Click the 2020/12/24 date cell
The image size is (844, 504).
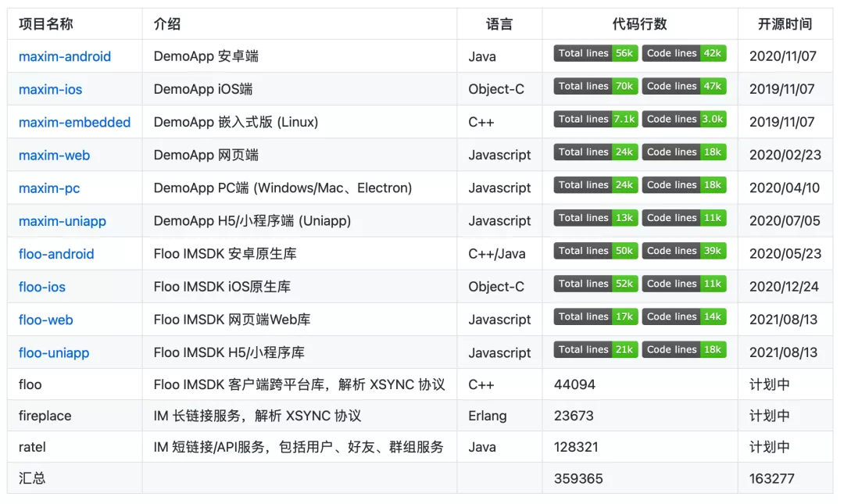click(785, 287)
